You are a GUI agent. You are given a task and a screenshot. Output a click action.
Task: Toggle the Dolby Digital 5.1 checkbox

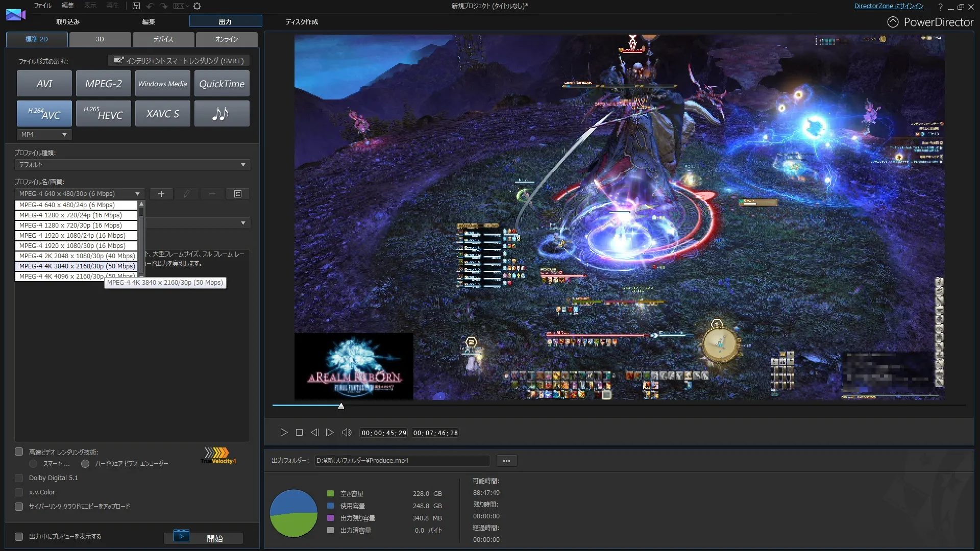[19, 478]
